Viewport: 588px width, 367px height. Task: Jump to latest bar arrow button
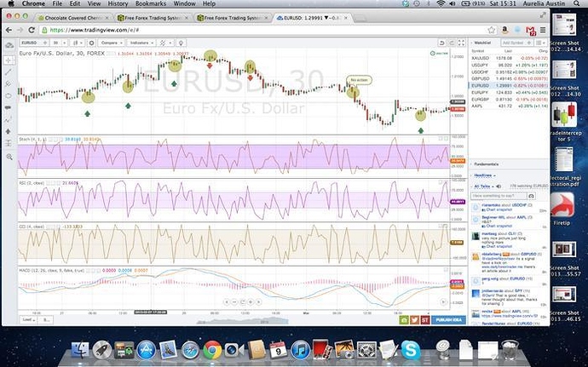tap(443, 301)
